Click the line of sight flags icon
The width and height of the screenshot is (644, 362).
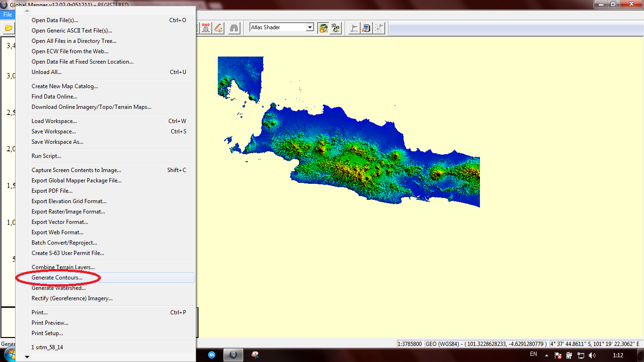379,28
